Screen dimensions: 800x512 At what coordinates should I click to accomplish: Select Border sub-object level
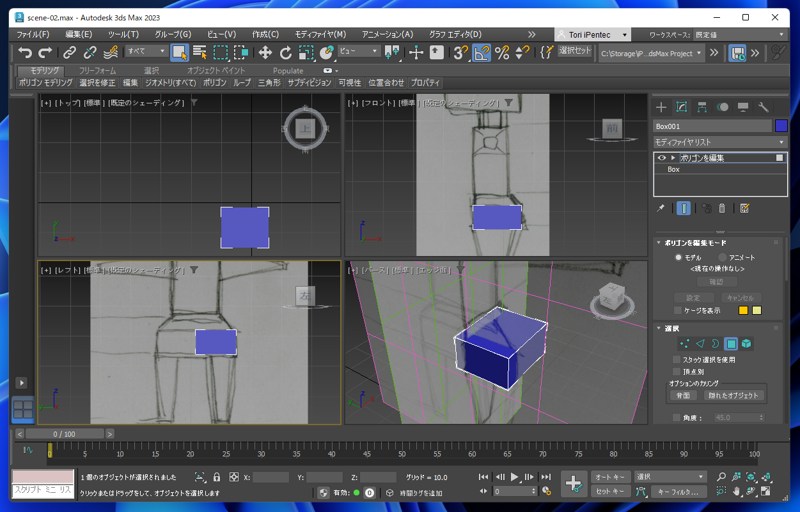715,344
